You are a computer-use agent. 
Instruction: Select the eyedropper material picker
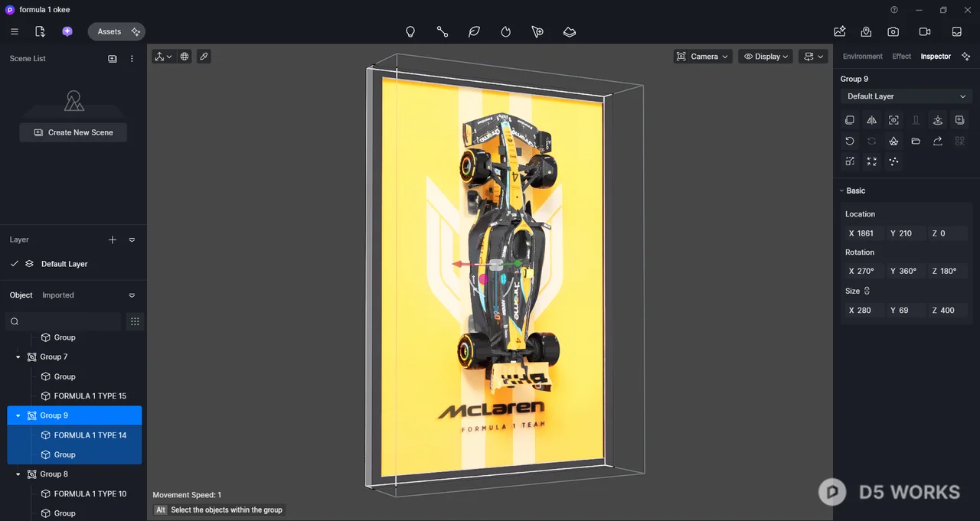[x=204, y=57]
